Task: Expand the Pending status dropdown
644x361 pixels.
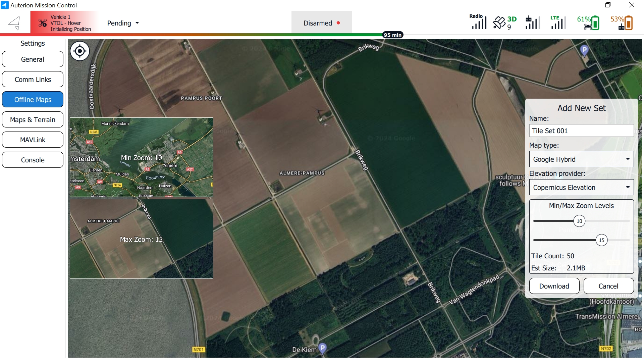Action: pyautogui.click(x=123, y=23)
